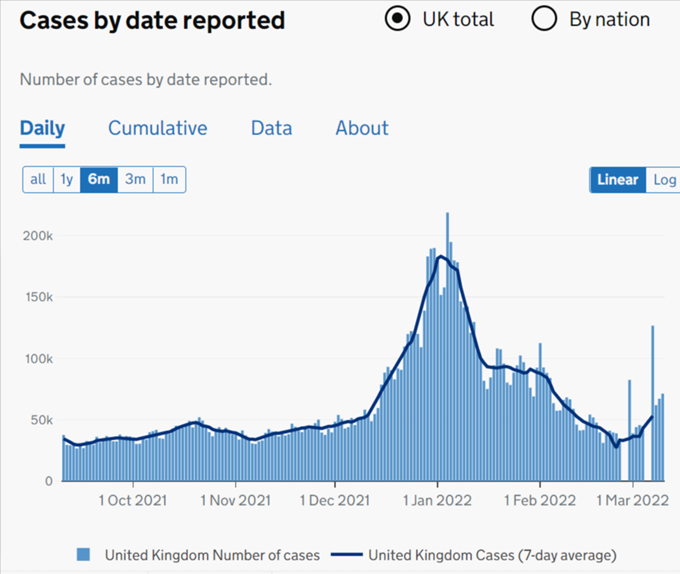680x574 pixels.
Task: Toggle United Kingdom Cases 7-day average label
Action: 492,554
